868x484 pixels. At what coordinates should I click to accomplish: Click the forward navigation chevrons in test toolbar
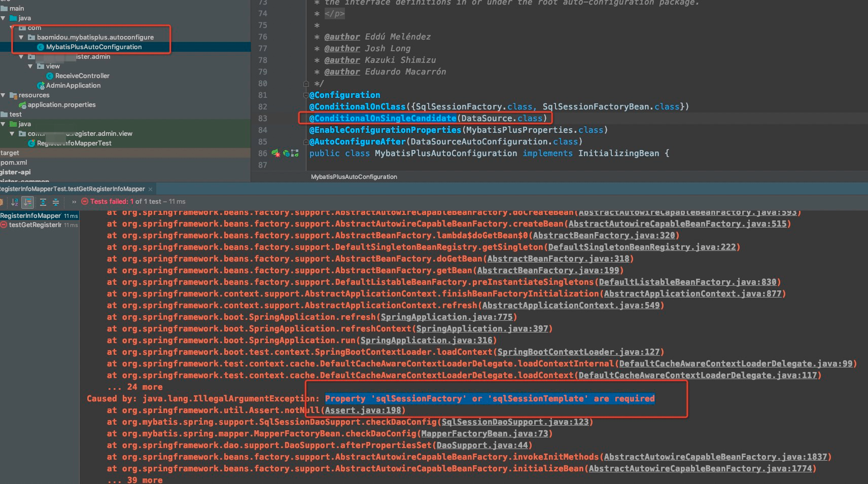tap(75, 202)
